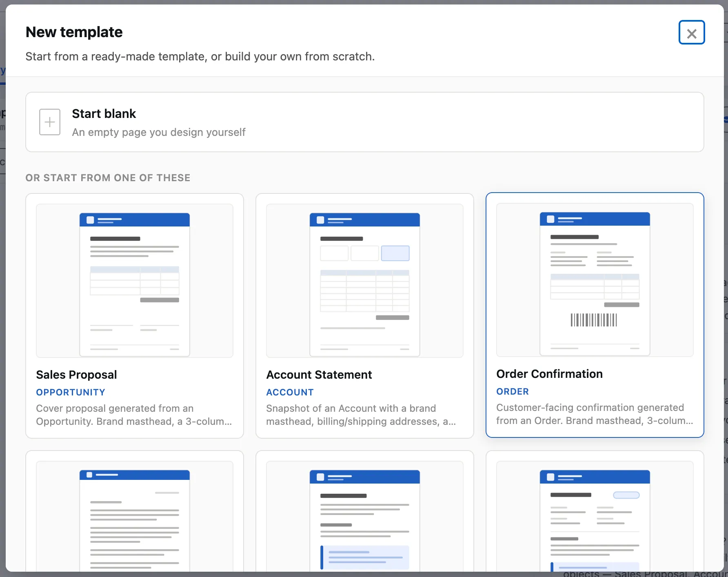Choose the Start blank title text
The height and width of the screenshot is (577, 728).
coord(104,114)
